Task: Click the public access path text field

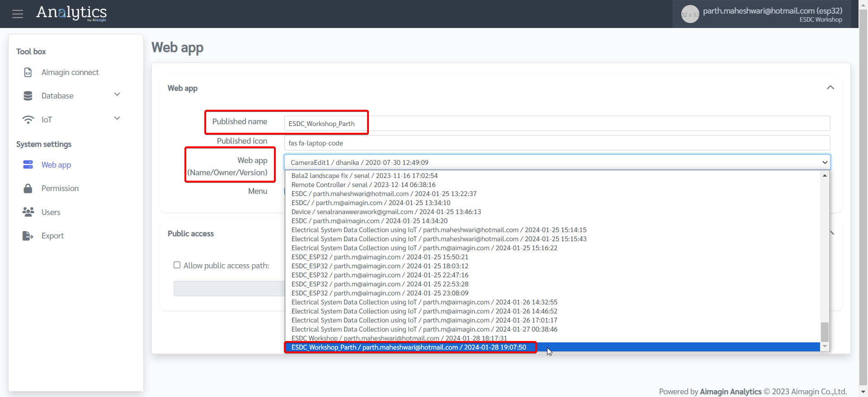Action: click(x=229, y=289)
